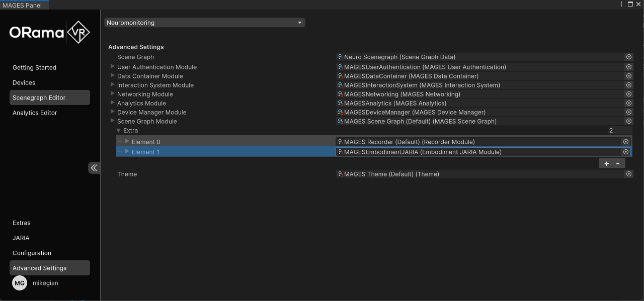The image size is (644, 301).
Task: Open the Neuromonitoring project dropdown
Action: 204,23
